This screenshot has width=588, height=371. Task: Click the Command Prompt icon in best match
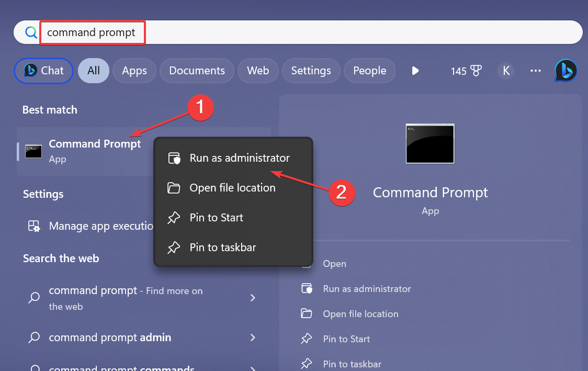(x=33, y=151)
